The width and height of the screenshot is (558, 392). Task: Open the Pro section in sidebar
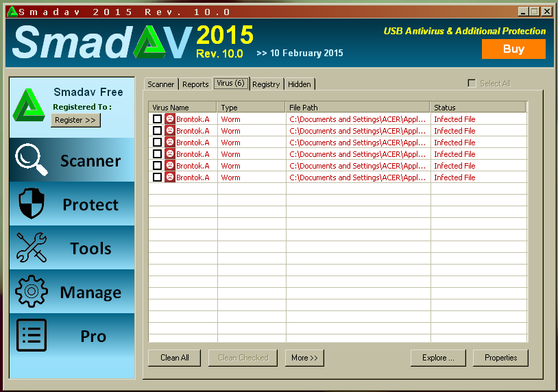click(x=72, y=335)
